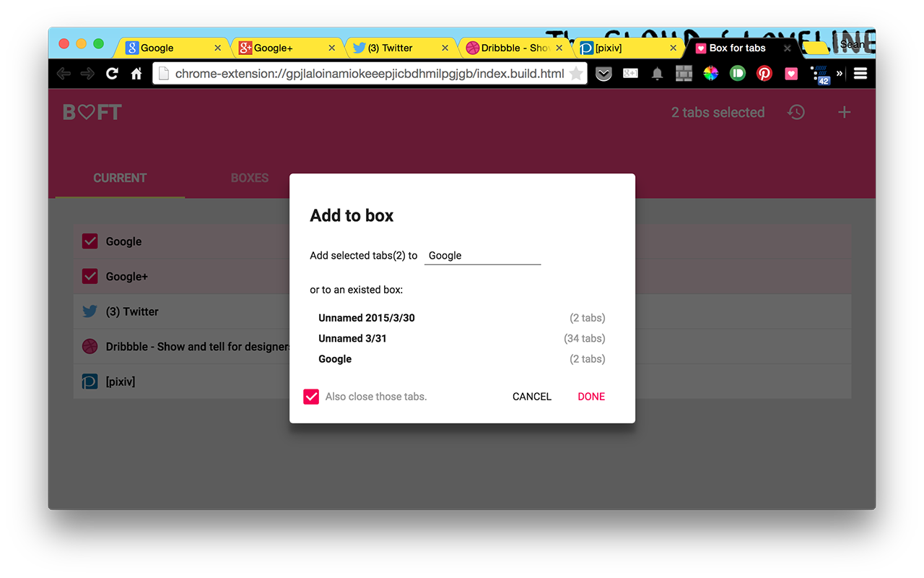924x578 pixels.
Task: Click the Sean profile button
Action: coord(854,45)
